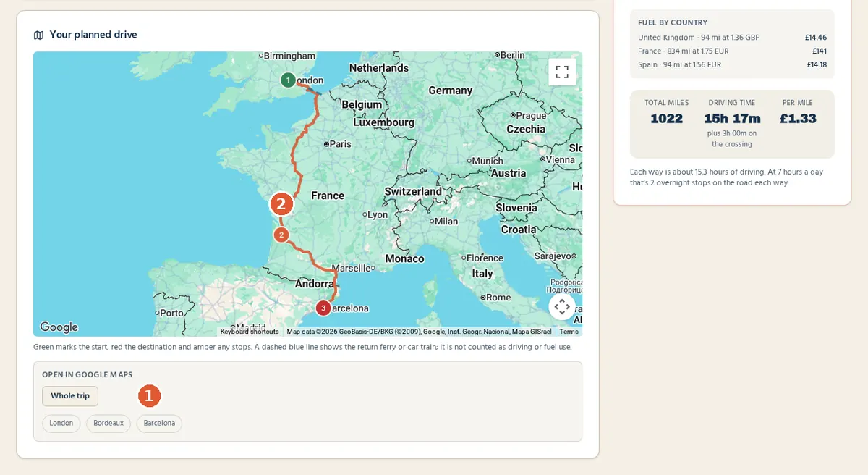Click the per mile value £1.33
This screenshot has height=475, width=868.
tap(798, 119)
